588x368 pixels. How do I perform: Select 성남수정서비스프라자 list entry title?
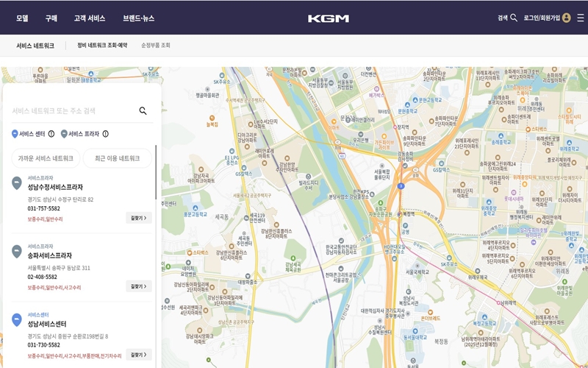coord(55,187)
